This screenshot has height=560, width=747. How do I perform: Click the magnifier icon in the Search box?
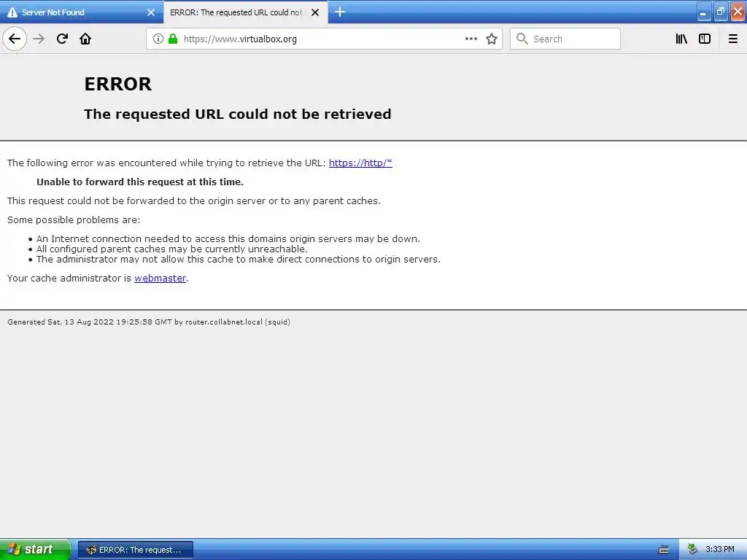[x=522, y=39]
